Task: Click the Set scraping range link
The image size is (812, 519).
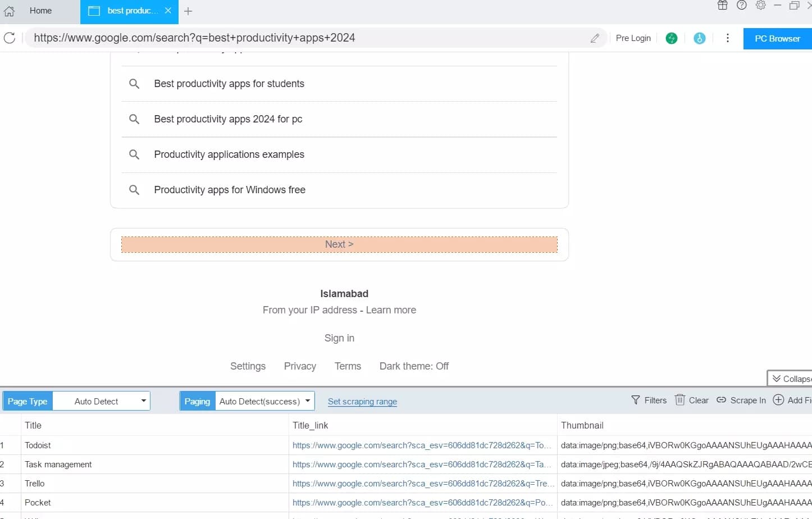Action: pos(362,402)
